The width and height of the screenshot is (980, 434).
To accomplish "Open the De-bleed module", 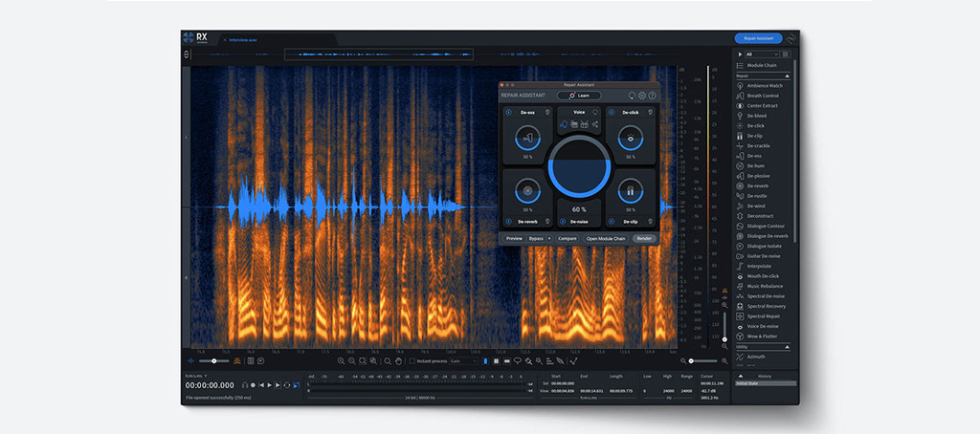I will [752, 116].
